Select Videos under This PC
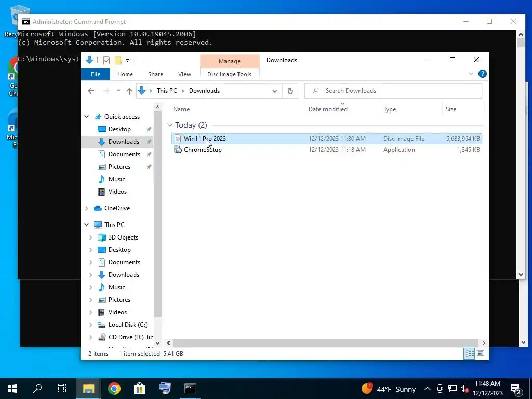 pyautogui.click(x=117, y=312)
